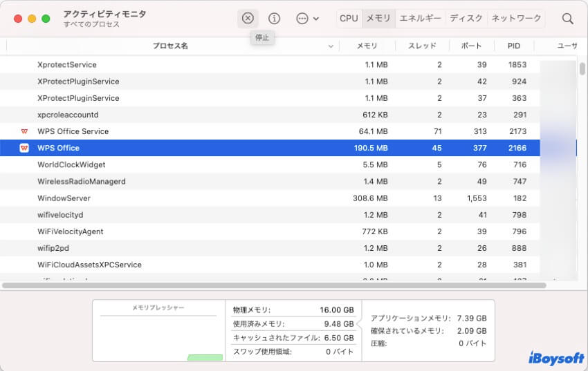Screen dimensions: 588x371
Task: Select the XprotectService row
Action: pos(270,64)
